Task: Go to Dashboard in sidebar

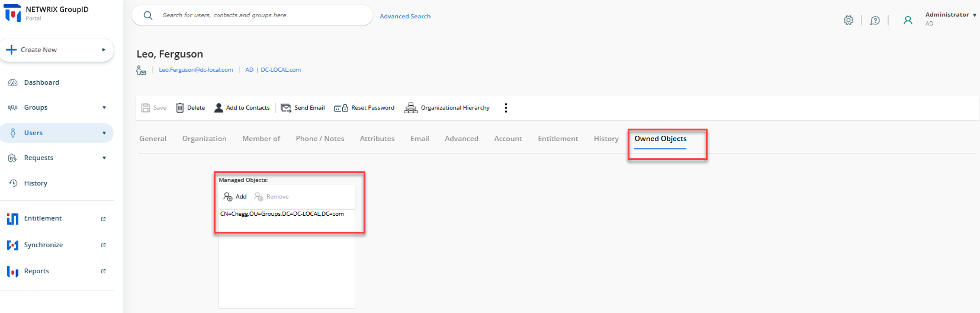Action: click(41, 82)
